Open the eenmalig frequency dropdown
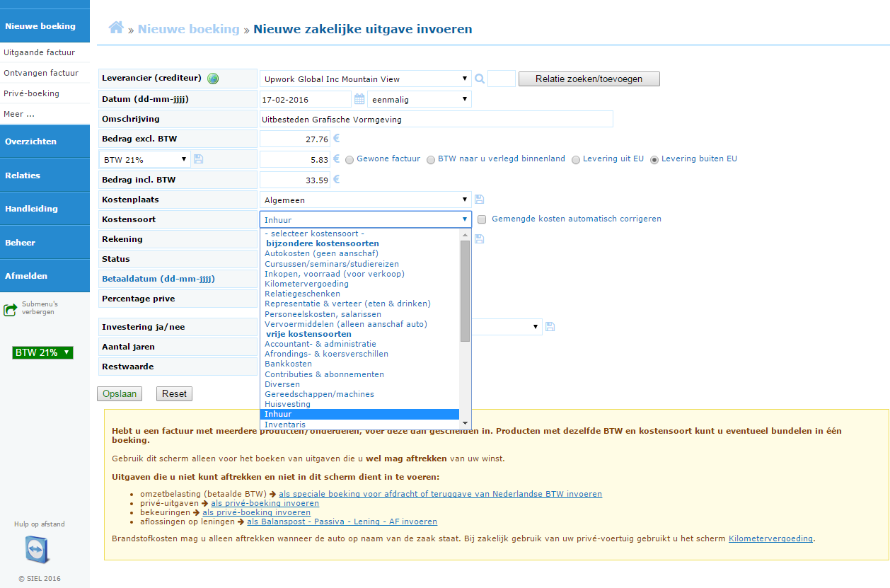 [x=419, y=99]
